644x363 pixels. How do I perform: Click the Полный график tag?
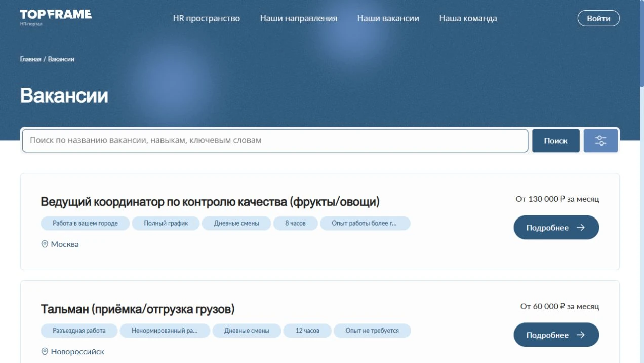pyautogui.click(x=166, y=224)
